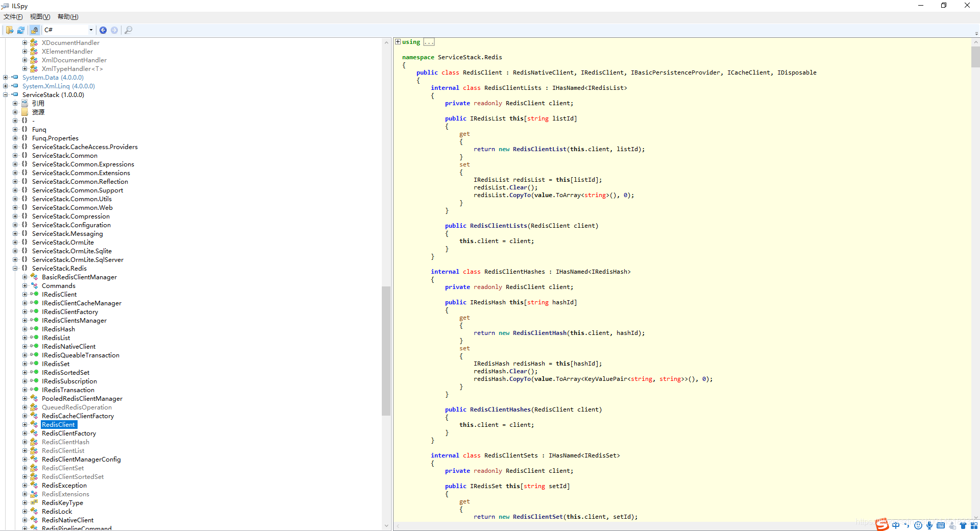Toggle the Sogou punctuation mode icon

tap(907, 525)
